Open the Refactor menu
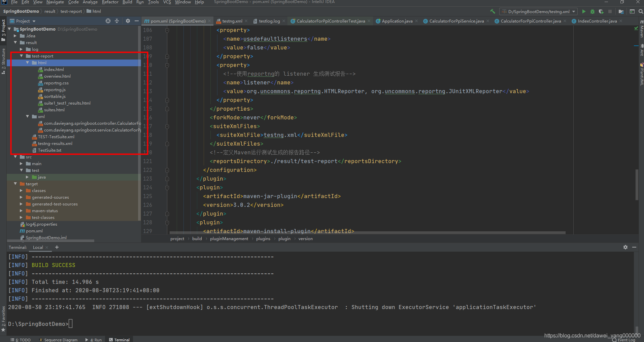The height and width of the screenshot is (342, 644). (110, 2)
